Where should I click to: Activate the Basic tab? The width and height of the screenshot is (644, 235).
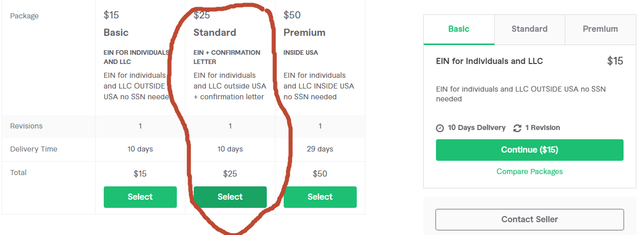click(x=459, y=29)
